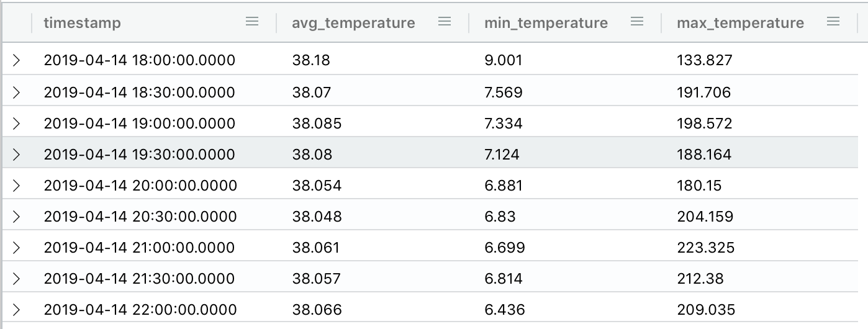
Task: Open the min_temperature column menu icon
Action: click(x=637, y=22)
